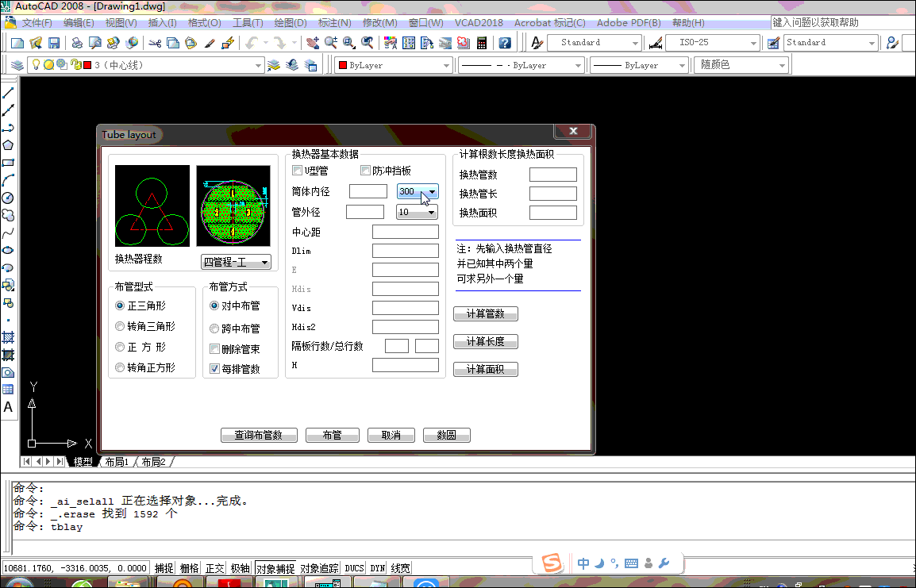This screenshot has height=588, width=916.
Task: Open the 四管程-工 dropdown
Action: (x=236, y=262)
